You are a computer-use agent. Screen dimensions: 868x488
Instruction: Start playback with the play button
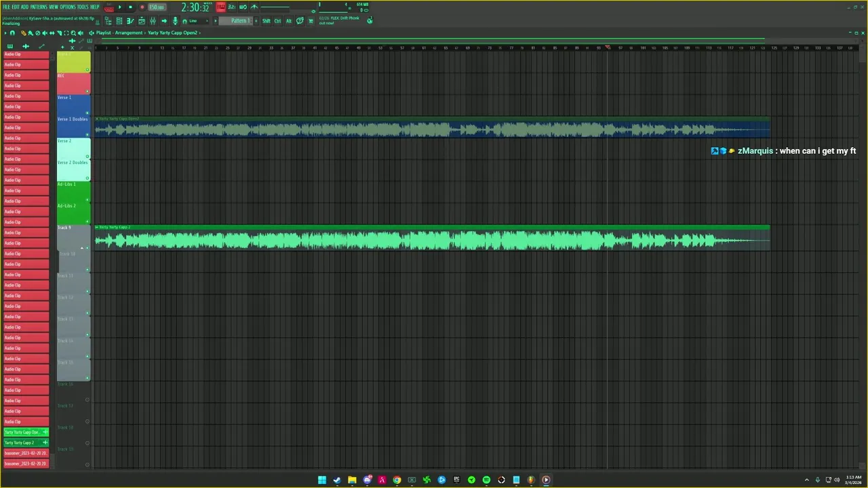pyautogui.click(x=119, y=7)
